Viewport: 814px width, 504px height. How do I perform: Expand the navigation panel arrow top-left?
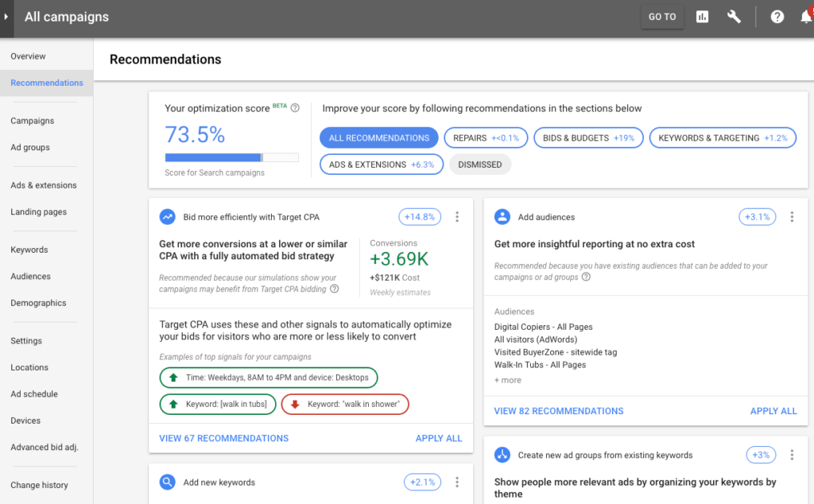point(8,16)
